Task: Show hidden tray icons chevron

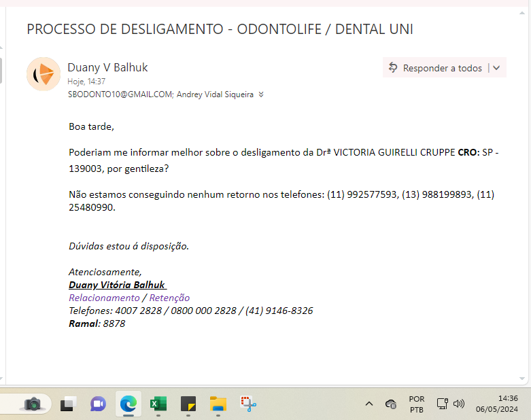Action: (x=369, y=404)
